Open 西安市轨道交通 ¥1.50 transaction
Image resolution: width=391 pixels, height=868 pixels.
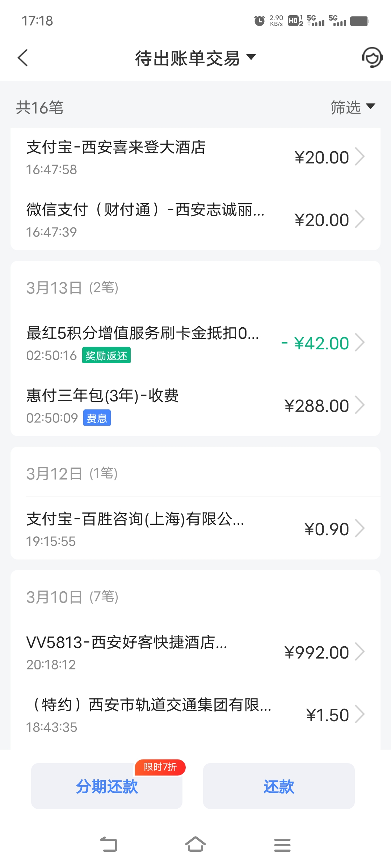(x=195, y=715)
